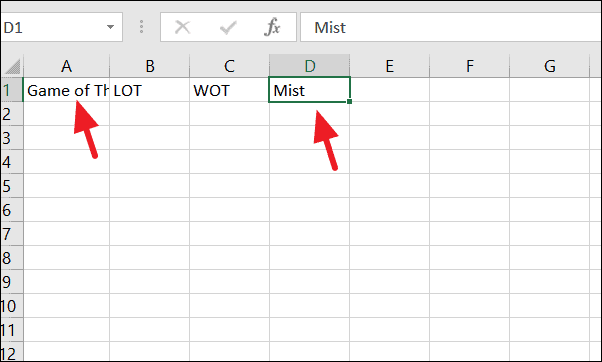This screenshot has width=602, height=362.
Task: Select empty cell F4
Action: point(470,162)
